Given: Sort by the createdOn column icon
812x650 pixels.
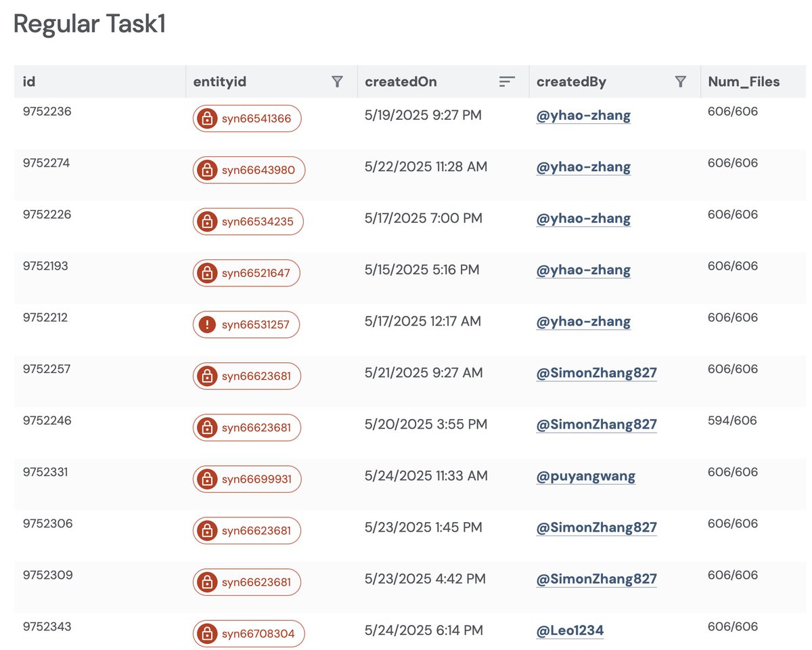Looking at the screenshot, I should [x=507, y=82].
